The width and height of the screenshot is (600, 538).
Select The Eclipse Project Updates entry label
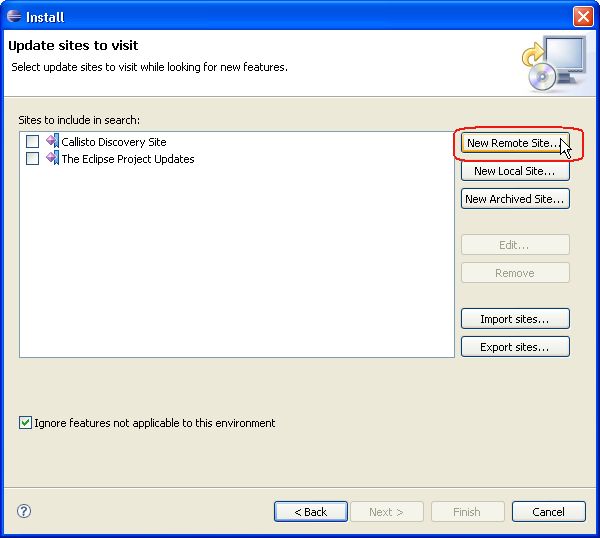tap(127, 159)
